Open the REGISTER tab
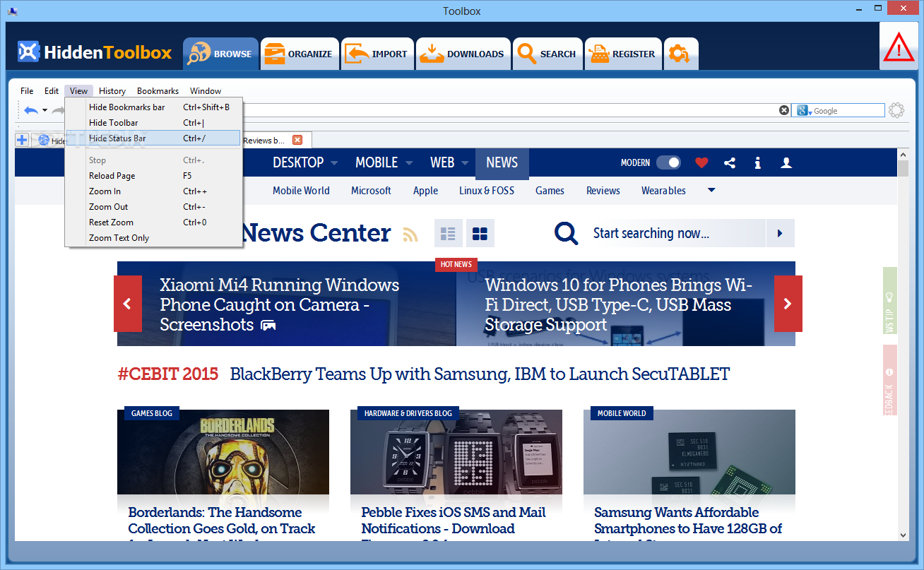This screenshot has width=924, height=570. tap(623, 54)
